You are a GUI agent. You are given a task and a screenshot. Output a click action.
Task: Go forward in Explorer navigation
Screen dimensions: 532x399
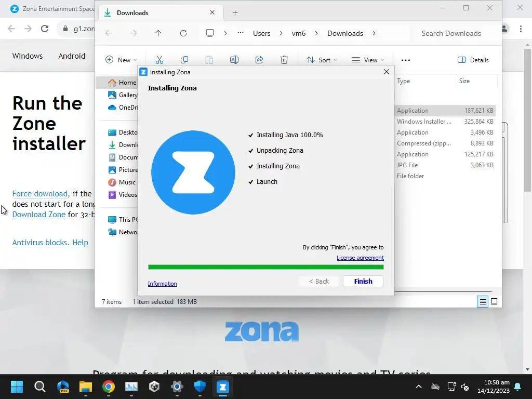(x=134, y=33)
